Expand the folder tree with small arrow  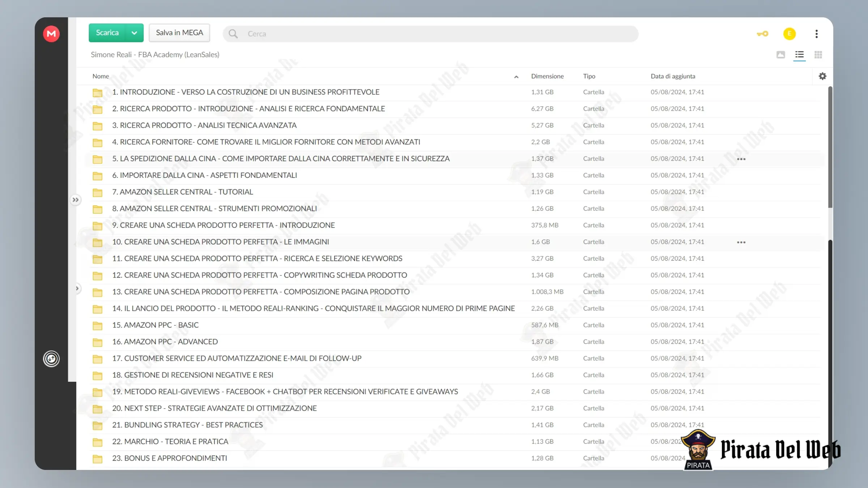pyautogui.click(x=77, y=288)
